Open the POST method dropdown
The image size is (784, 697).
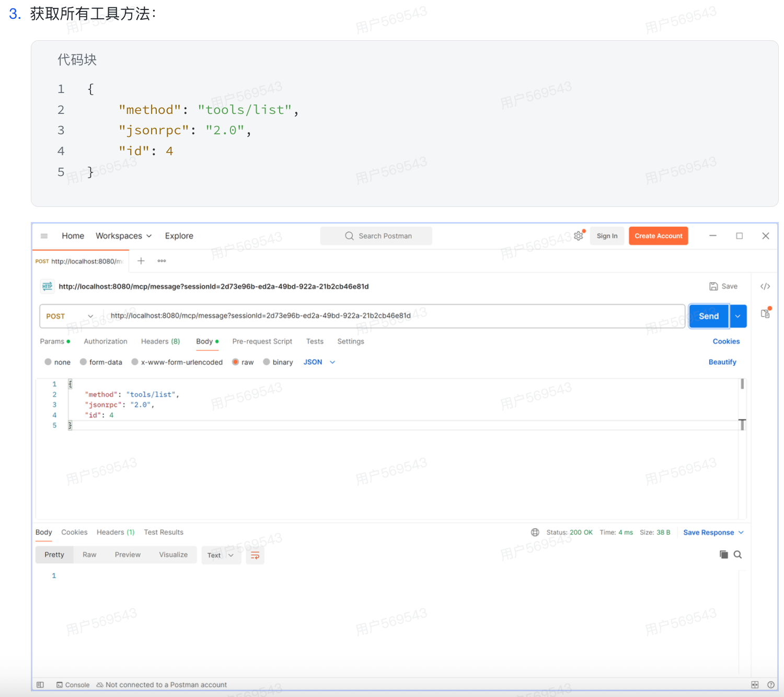[x=70, y=316]
